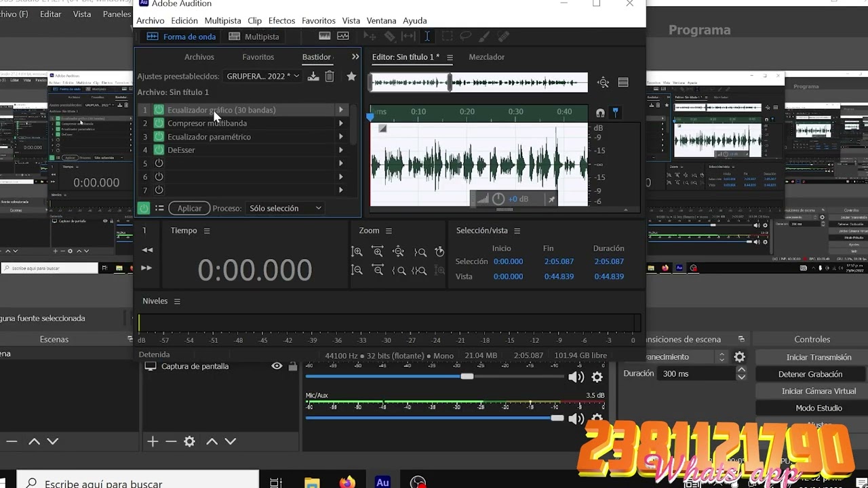868x488 pixels.
Task: Switch to the Mezclador tab
Action: pyautogui.click(x=487, y=57)
